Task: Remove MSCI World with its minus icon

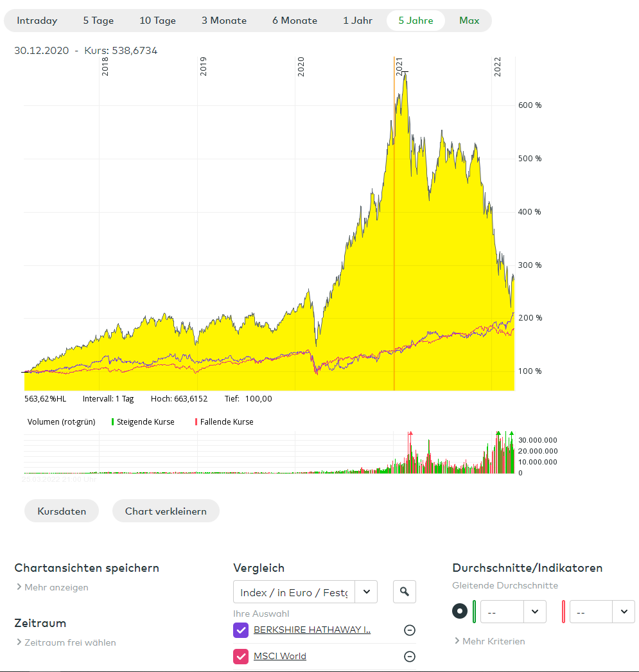Action: pyautogui.click(x=410, y=656)
